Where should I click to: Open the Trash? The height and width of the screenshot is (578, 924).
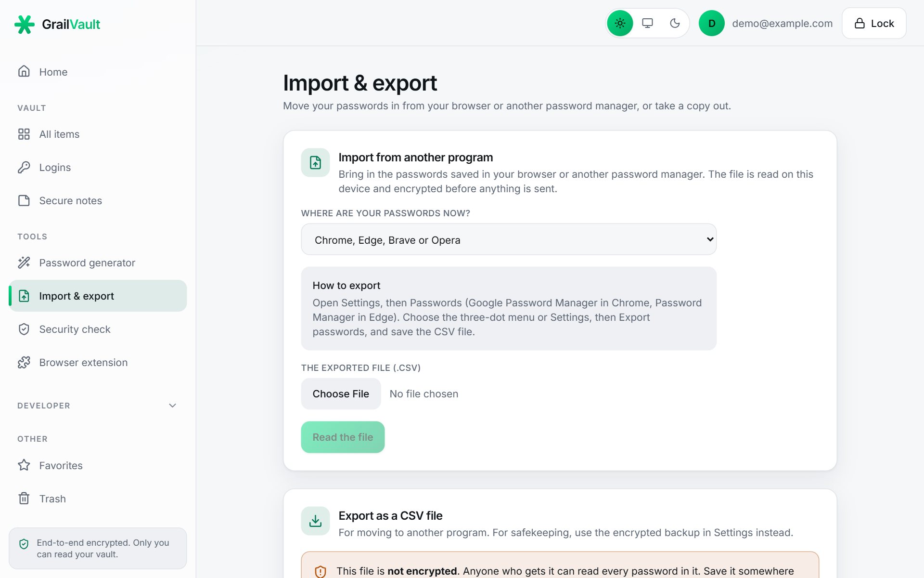[98, 499]
